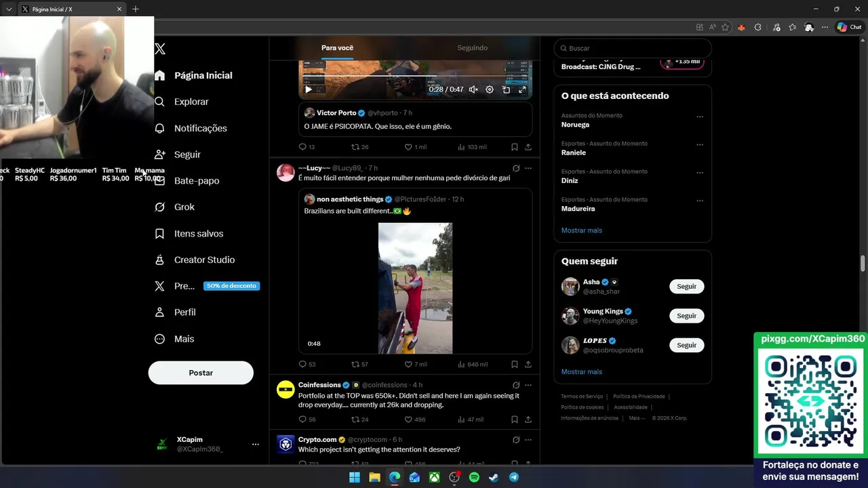Open Spotify from the taskbar
The width and height of the screenshot is (868, 488).
474,477
